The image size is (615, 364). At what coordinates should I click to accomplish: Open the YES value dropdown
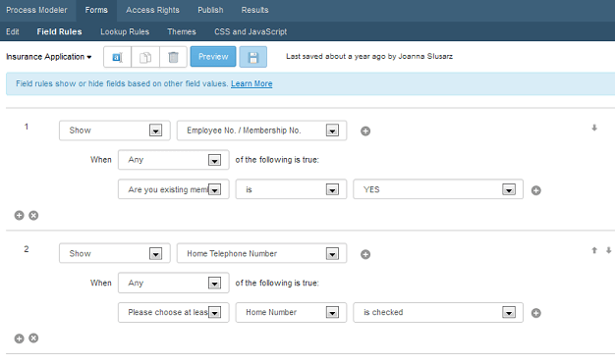(x=438, y=189)
